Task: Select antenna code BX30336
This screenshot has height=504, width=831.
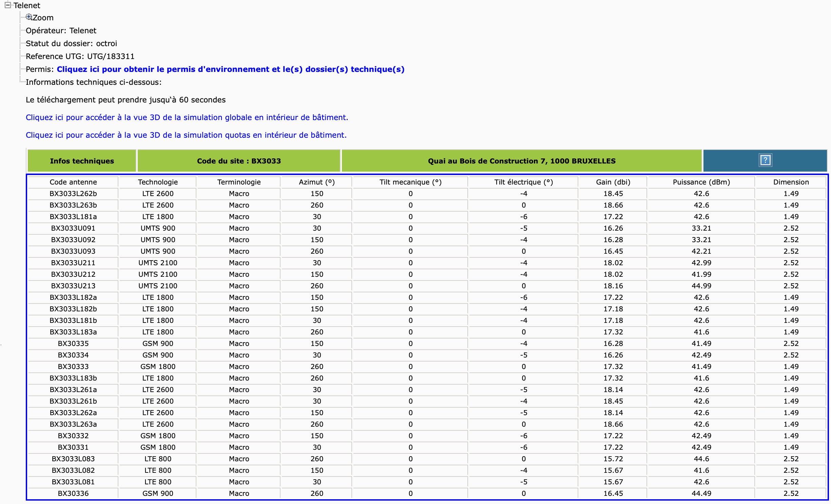Action: tap(73, 493)
